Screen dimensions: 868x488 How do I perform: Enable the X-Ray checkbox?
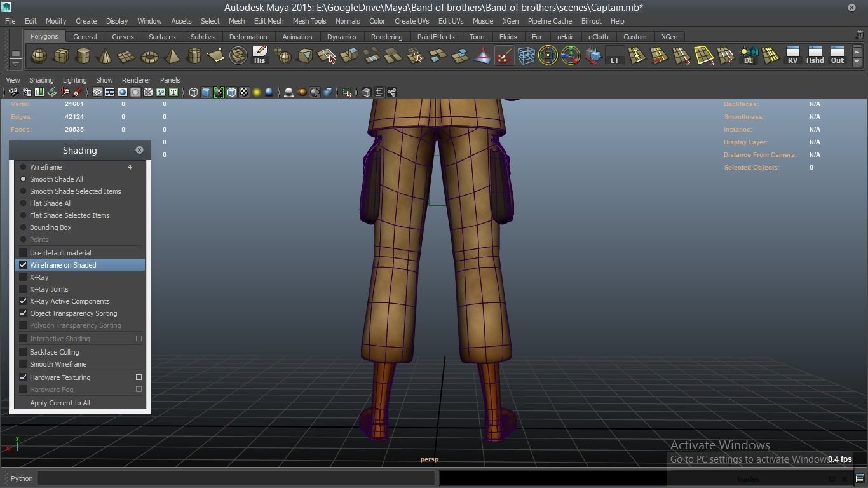coord(24,277)
